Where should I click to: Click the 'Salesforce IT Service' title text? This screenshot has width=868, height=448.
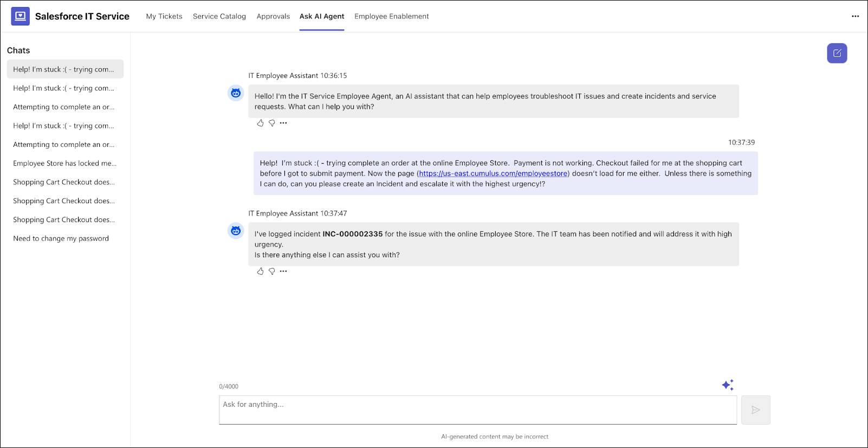pos(82,16)
